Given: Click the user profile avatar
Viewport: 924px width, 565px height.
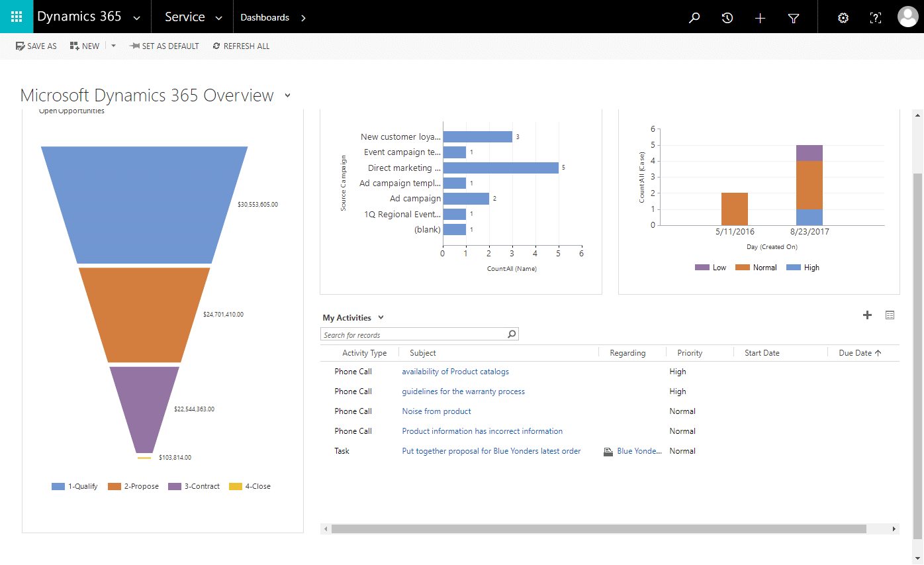Looking at the screenshot, I should (x=907, y=17).
